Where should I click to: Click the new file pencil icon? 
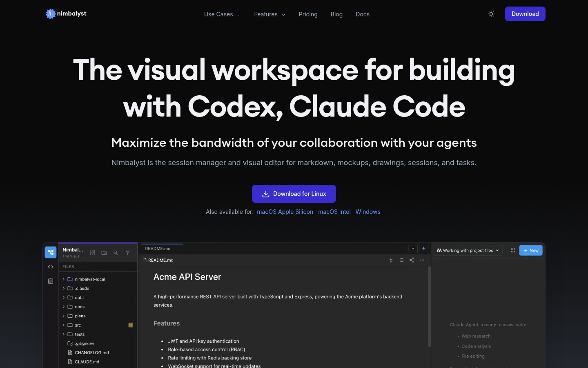93,253
